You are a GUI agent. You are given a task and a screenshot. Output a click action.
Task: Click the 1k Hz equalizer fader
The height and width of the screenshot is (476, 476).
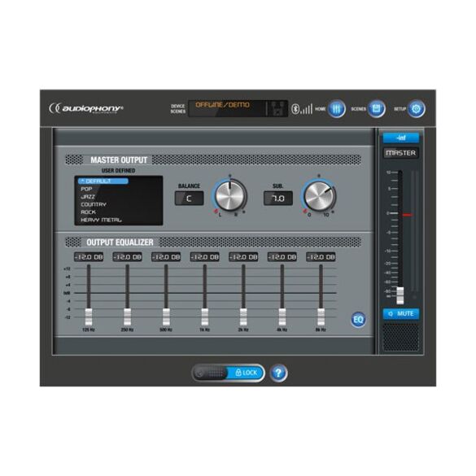coord(204,317)
